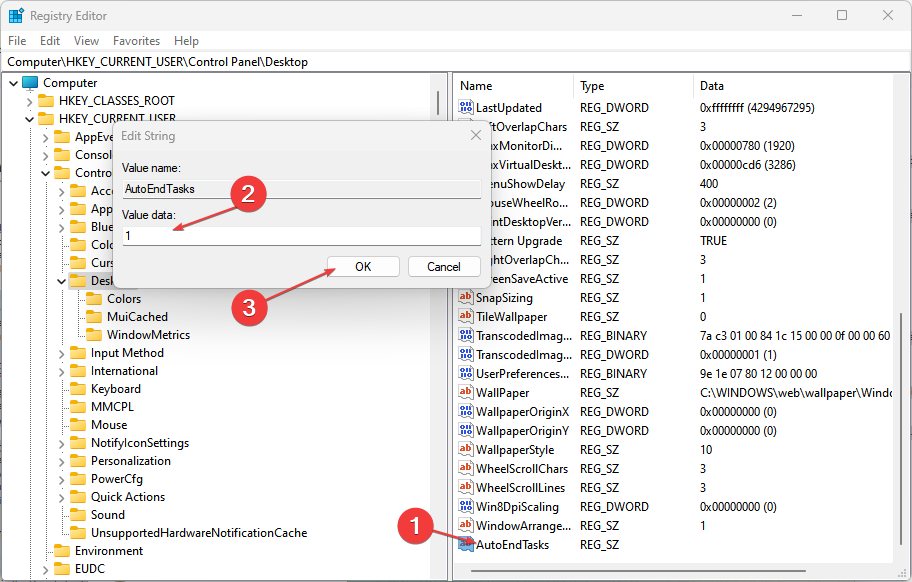This screenshot has width=912, height=582.
Task: Expand the PowerCfg key
Action: tap(62, 480)
